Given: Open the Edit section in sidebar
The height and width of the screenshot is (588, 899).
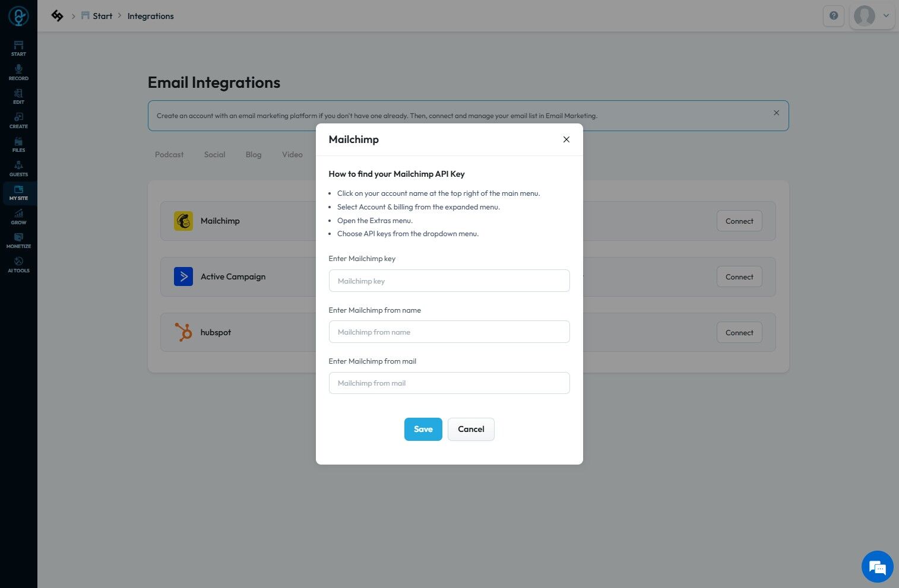Looking at the screenshot, I should pyautogui.click(x=18, y=96).
